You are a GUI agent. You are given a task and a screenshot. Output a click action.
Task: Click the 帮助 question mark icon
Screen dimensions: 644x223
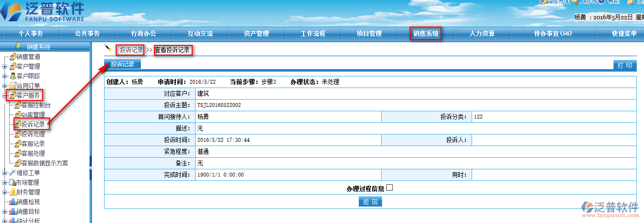click(601, 1)
